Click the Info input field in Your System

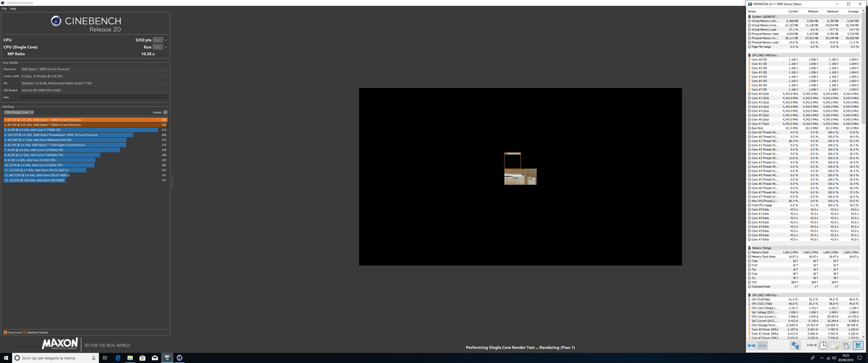tap(94, 98)
